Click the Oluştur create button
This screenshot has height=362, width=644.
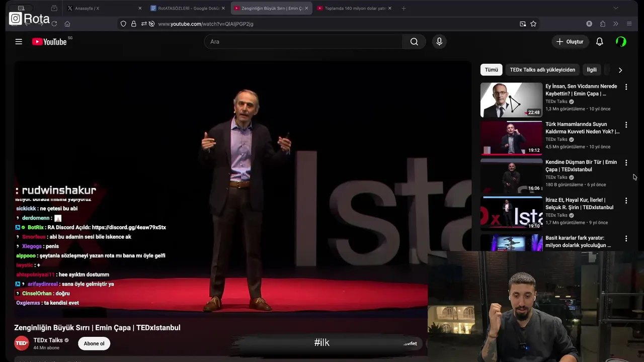[x=570, y=42]
